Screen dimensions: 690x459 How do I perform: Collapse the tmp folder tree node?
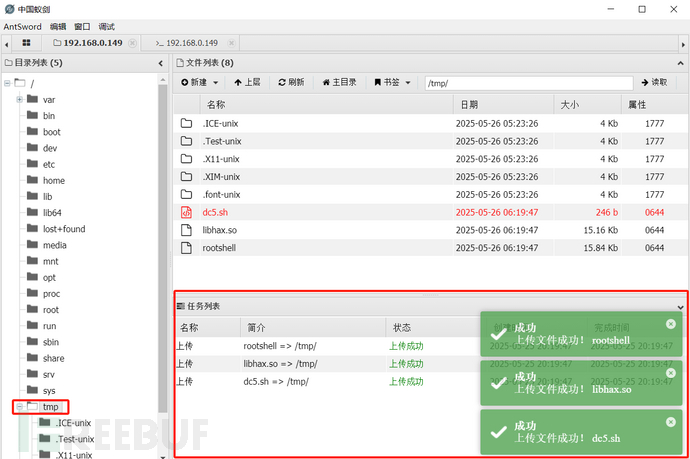point(20,407)
